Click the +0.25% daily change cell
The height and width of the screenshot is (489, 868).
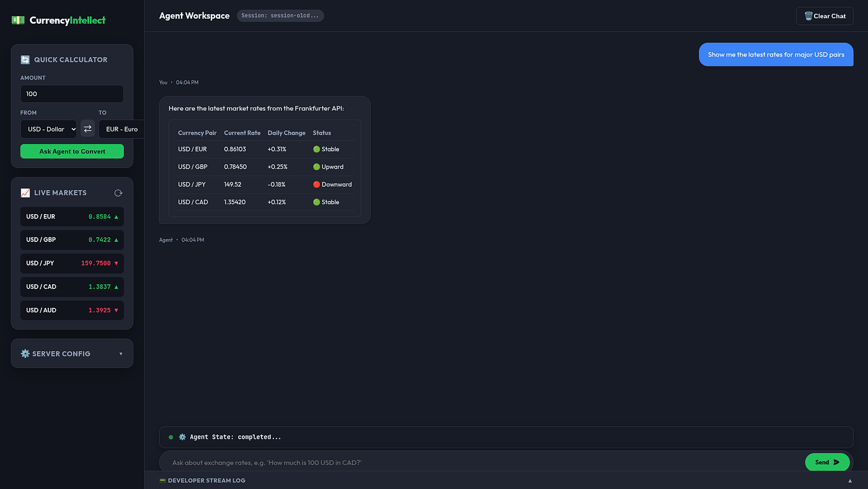pos(277,167)
